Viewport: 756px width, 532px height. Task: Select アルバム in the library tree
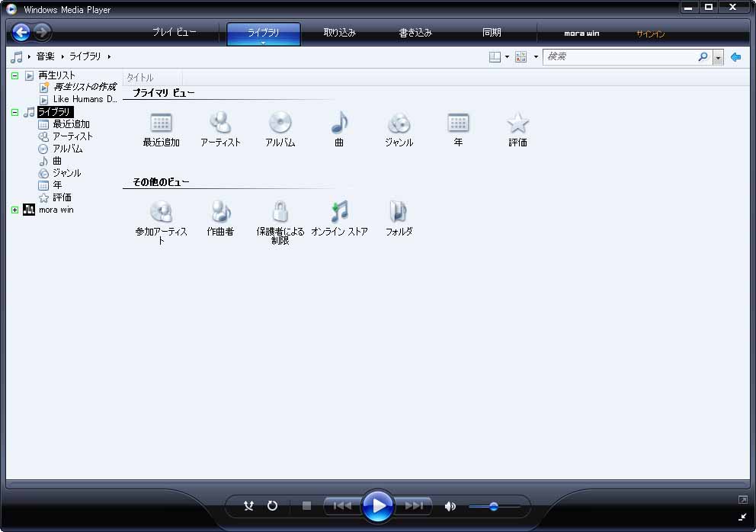pos(68,149)
